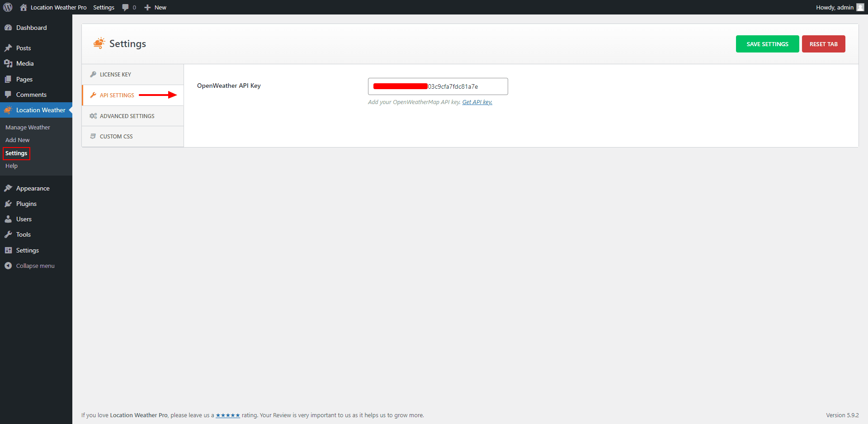Click the comments bubble icon in admin bar

tap(126, 7)
